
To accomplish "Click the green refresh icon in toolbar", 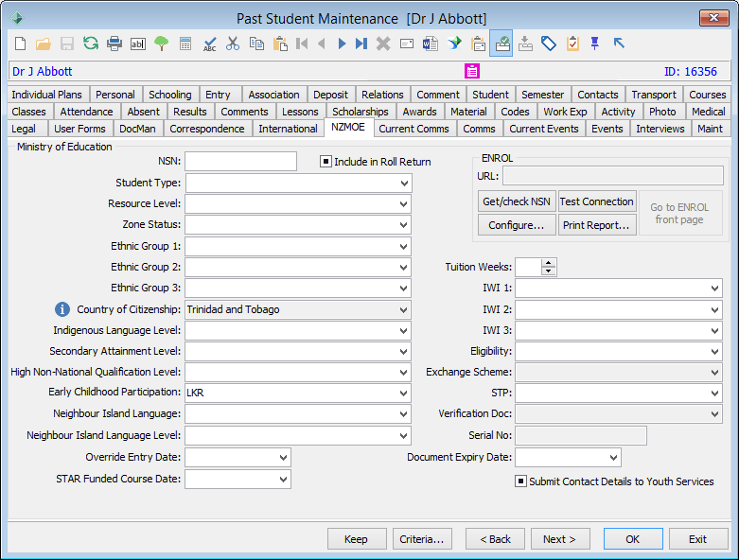I will pos(91,44).
